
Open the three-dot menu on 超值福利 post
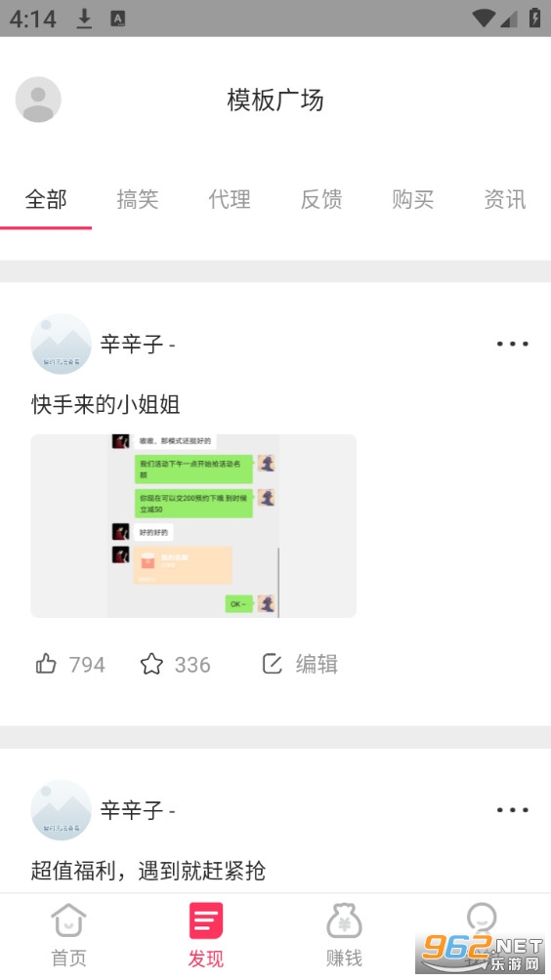pos(512,810)
